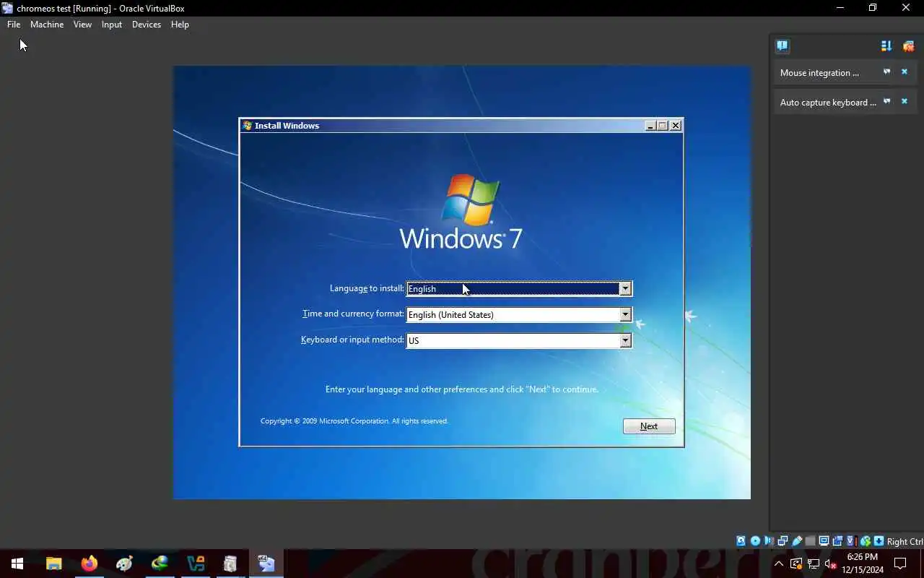Open the Time and currency format dropdown
Screen dimensions: 924x578
tap(519, 314)
